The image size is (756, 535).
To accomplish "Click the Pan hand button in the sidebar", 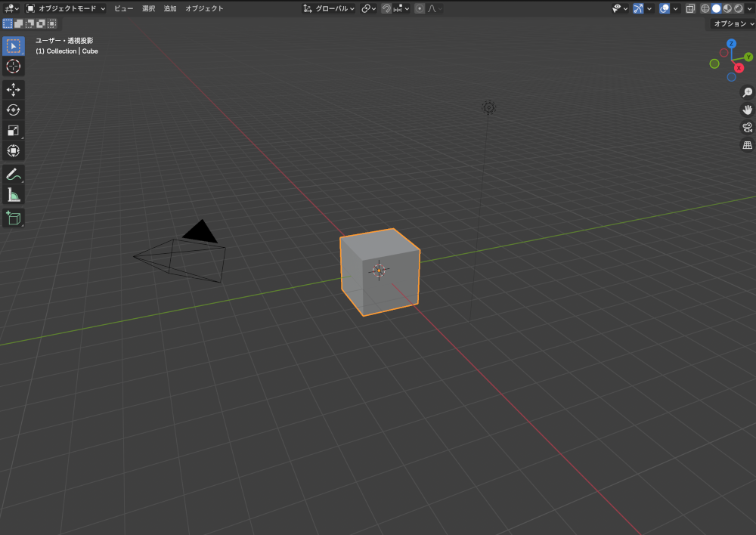I will click(747, 110).
